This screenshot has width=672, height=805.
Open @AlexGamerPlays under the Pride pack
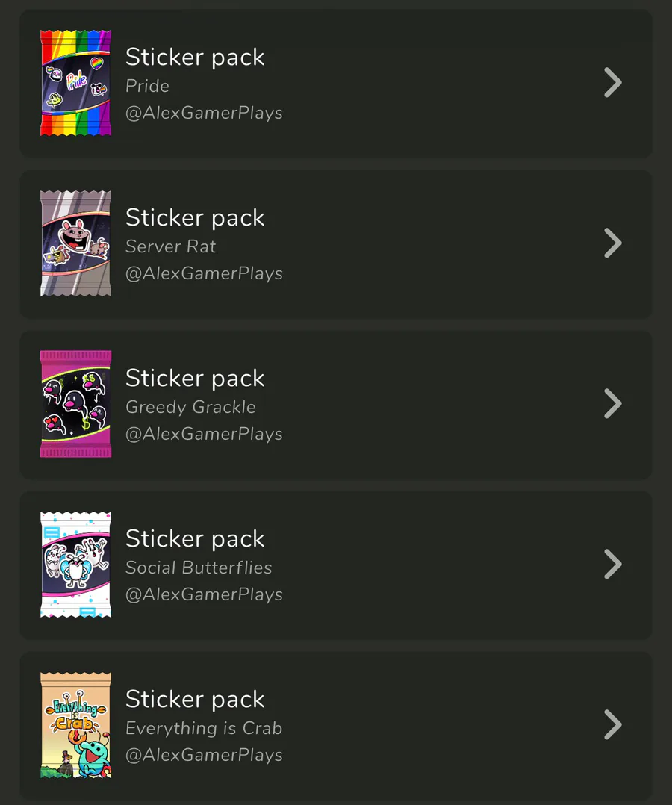point(204,113)
